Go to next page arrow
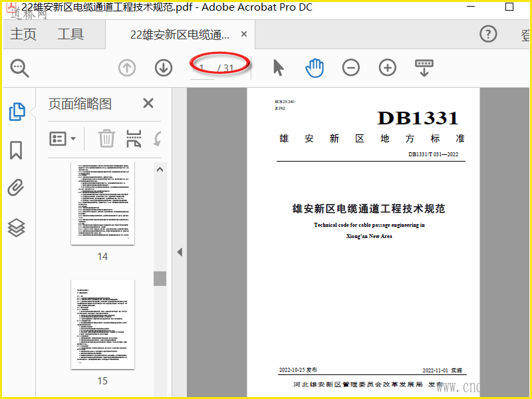Viewport: 532px width, 399px height. [x=164, y=68]
